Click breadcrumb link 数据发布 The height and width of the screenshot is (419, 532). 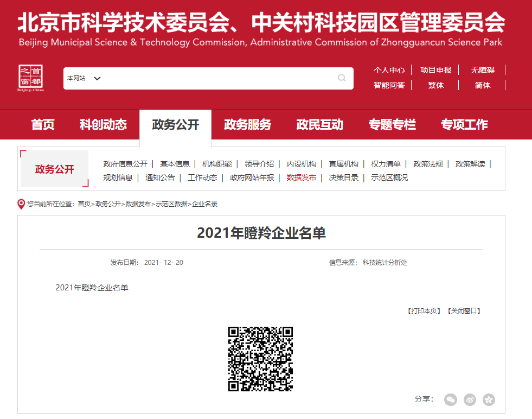pyautogui.click(x=138, y=204)
